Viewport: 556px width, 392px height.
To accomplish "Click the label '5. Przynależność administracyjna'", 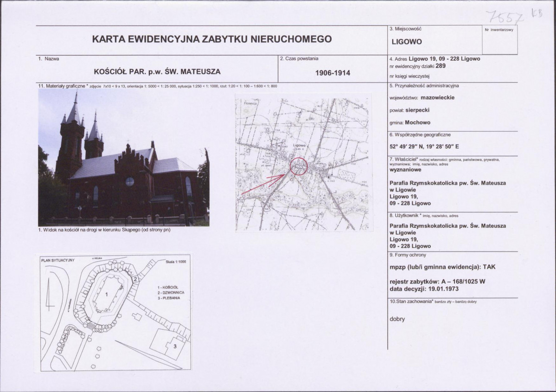I will tap(424, 86).
